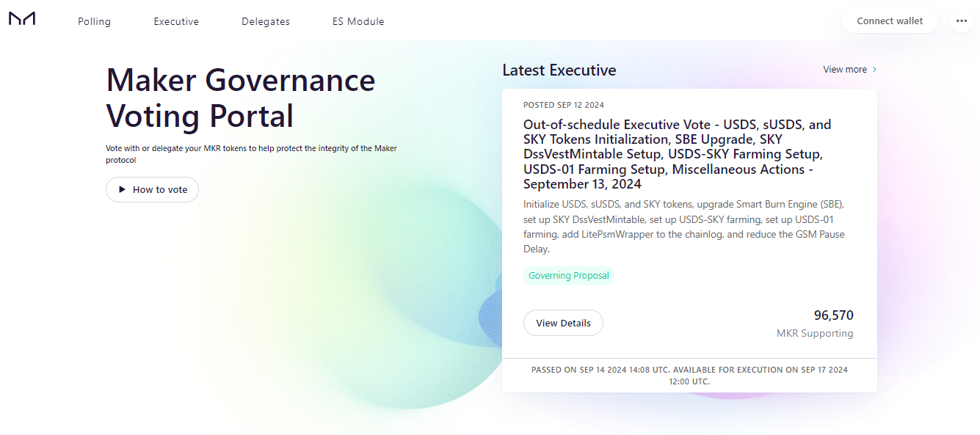Click the PASSED ON SEP 14 2024 status line
980x435 pixels.
[x=689, y=376]
